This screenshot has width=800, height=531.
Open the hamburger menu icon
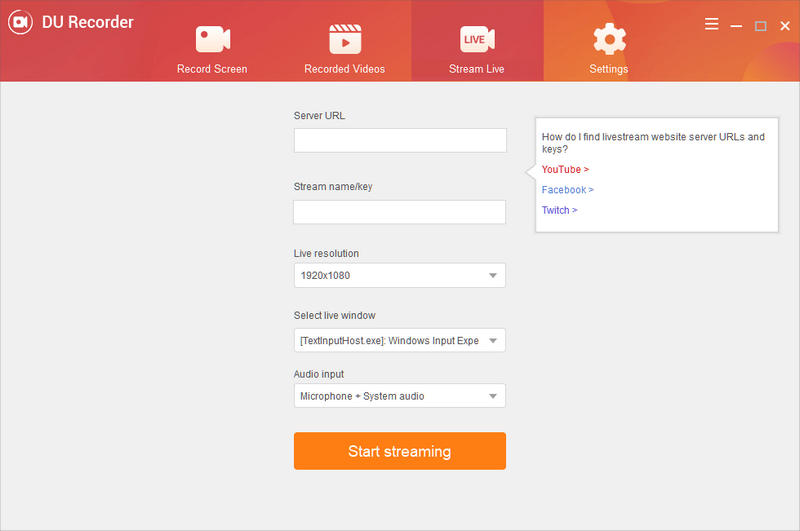point(712,24)
